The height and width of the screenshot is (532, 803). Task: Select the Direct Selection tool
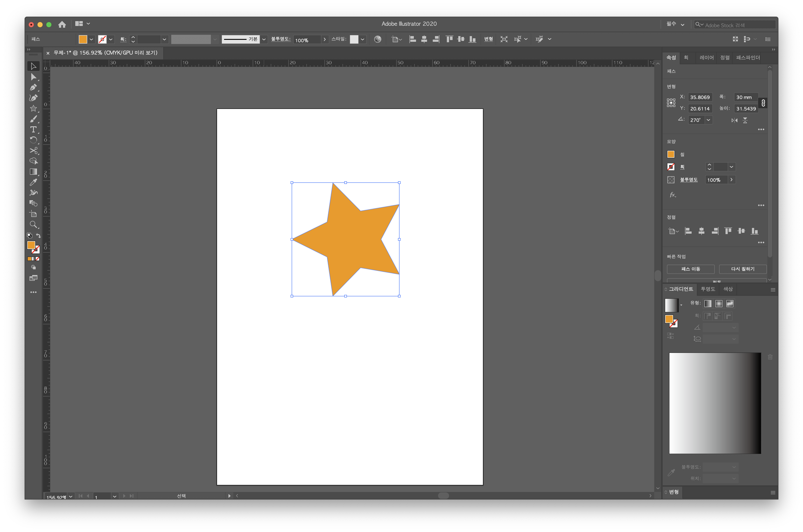pyautogui.click(x=33, y=77)
